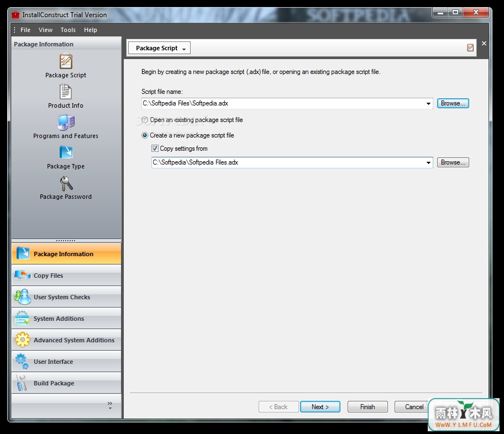Open the Help menu
This screenshot has height=434, width=504.
(91, 30)
